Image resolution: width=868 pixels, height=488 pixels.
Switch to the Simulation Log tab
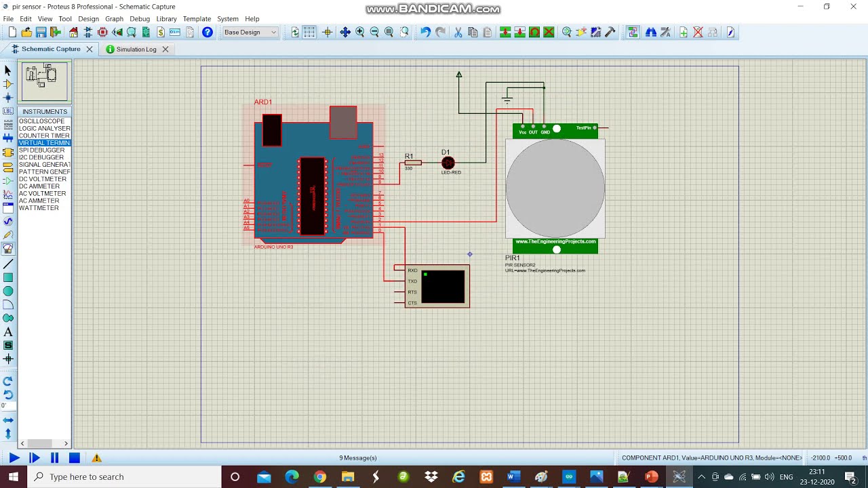pos(136,49)
